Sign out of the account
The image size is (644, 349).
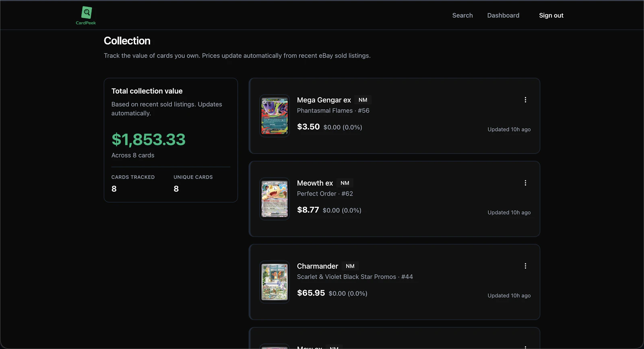(x=551, y=15)
